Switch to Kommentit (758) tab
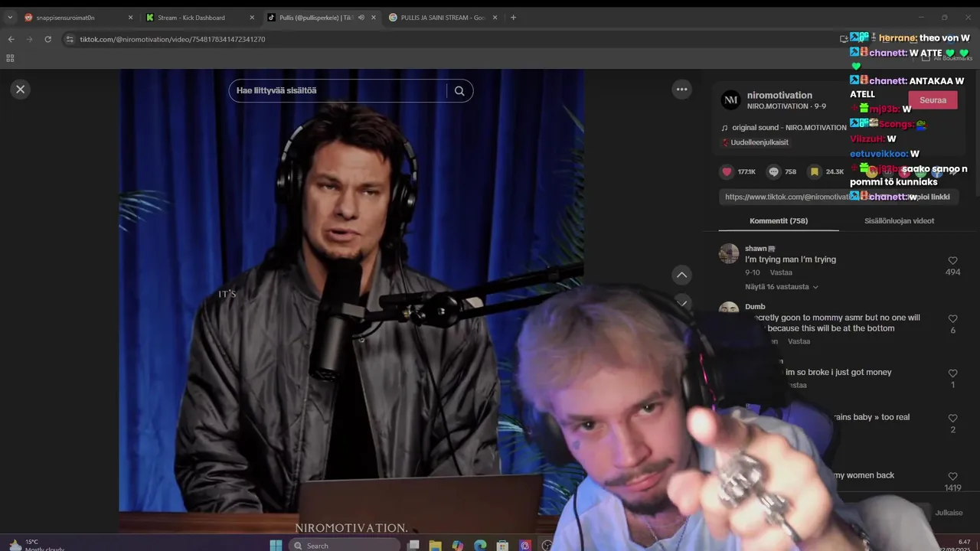Image resolution: width=980 pixels, height=551 pixels. 779,221
